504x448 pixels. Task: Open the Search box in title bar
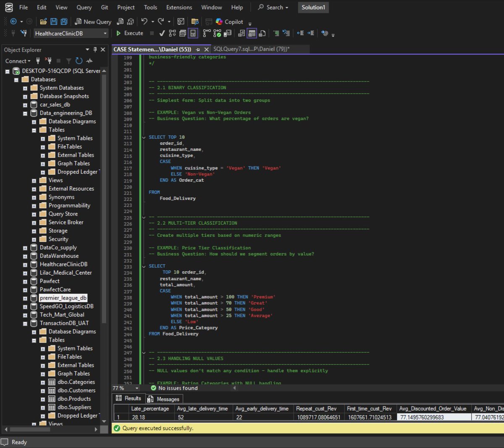click(x=273, y=7)
